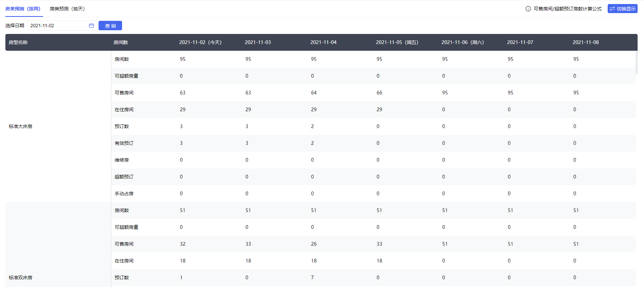Viewport: 644px width, 287px height.
Task: Click the 选择日期 input showing 2021-11-02
Action: 62,26
